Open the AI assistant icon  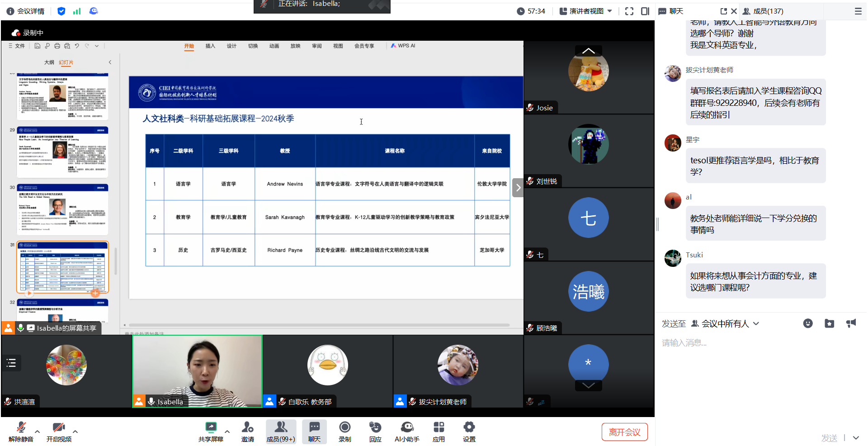(x=407, y=427)
